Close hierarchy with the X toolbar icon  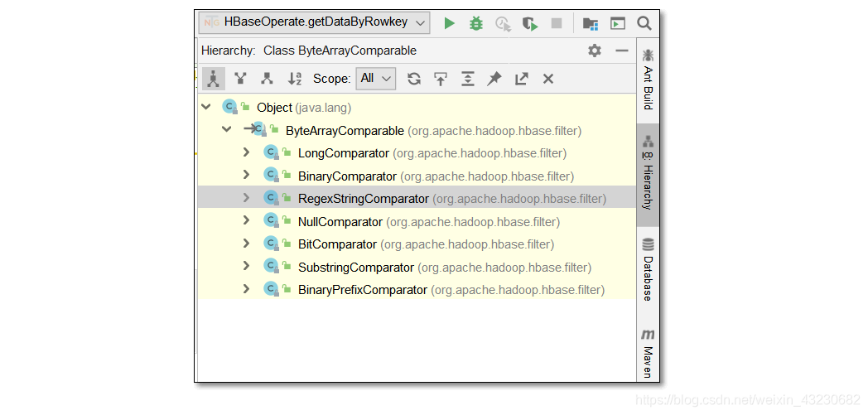click(548, 79)
